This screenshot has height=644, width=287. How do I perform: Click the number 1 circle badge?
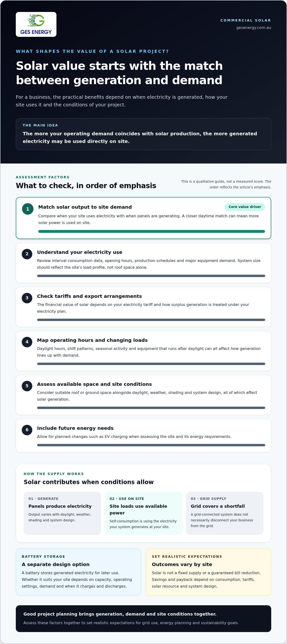(x=28, y=209)
